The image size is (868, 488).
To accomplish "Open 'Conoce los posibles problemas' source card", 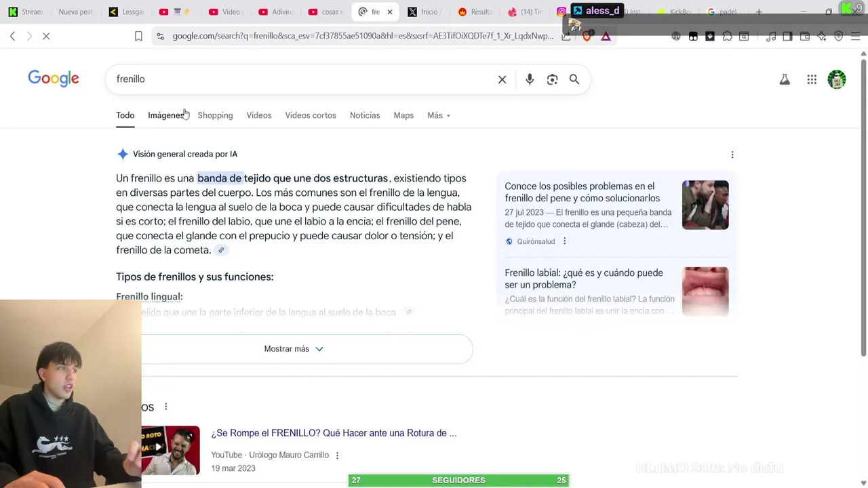I will point(582,192).
